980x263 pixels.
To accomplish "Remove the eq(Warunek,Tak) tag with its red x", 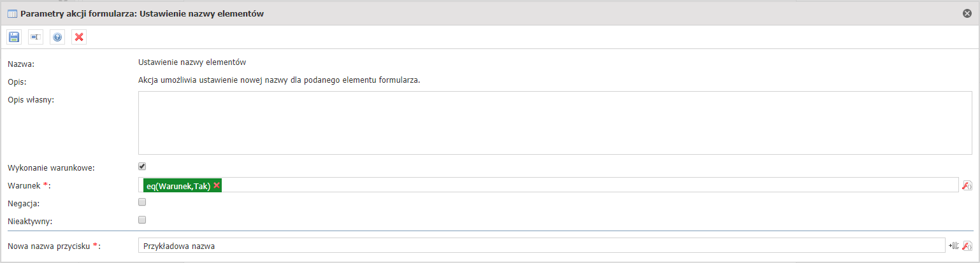I will 217,185.
